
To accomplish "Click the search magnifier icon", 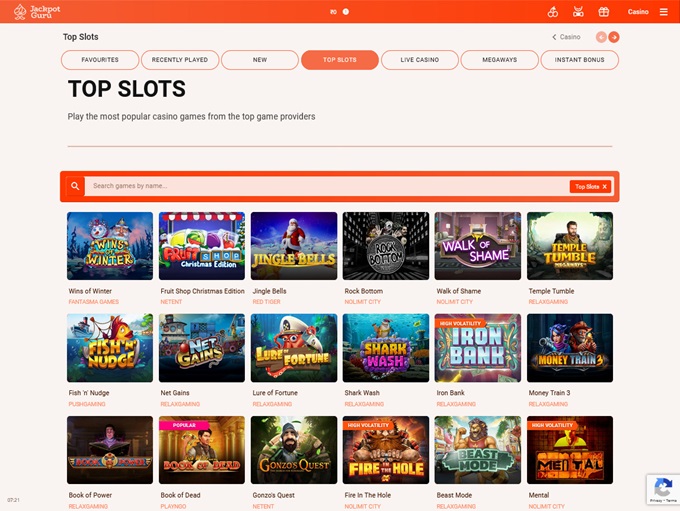I will pyautogui.click(x=75, y=186).
